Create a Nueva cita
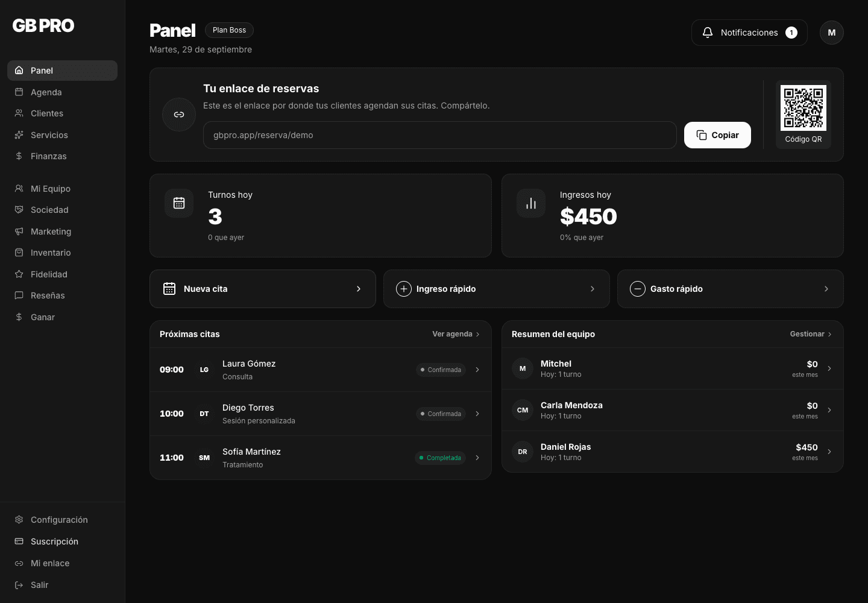Viewport: 868px width, 603px height. coord(263,289)
